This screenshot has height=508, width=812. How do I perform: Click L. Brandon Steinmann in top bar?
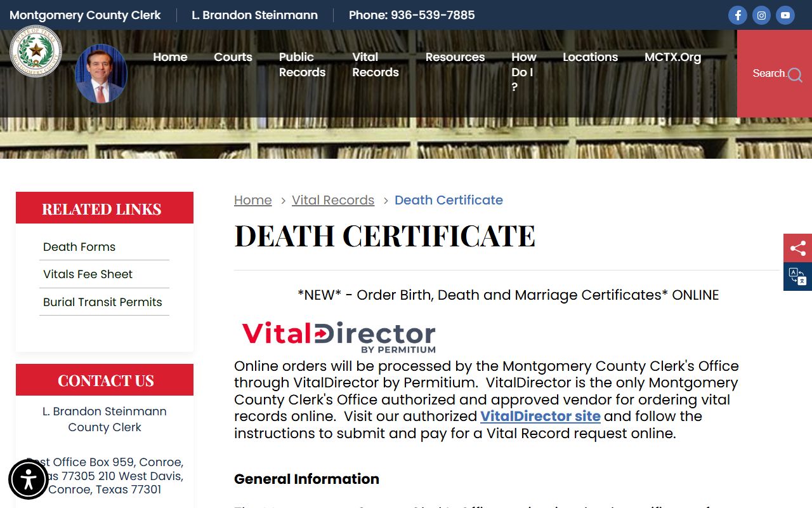[x=254, y=15]
